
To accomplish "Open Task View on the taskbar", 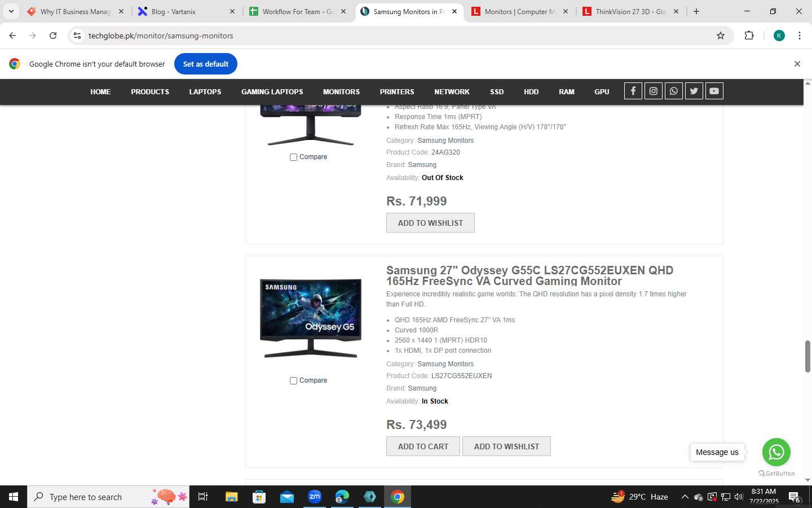I will coord(203,497).
